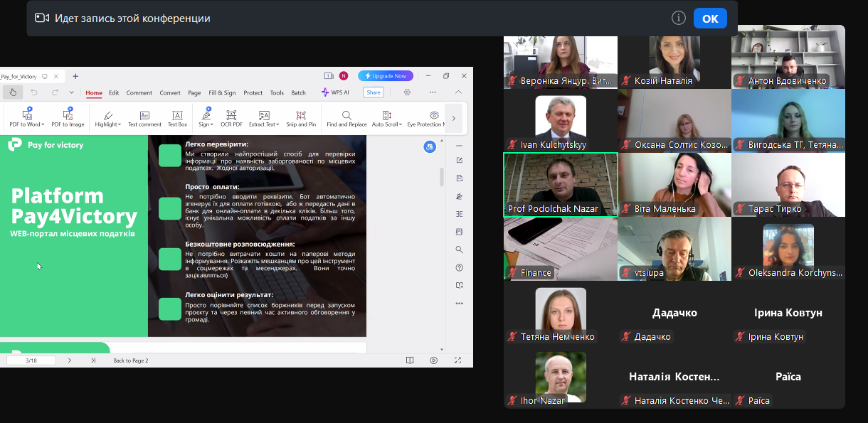
Task: Select Тарас Тирко video tile
Action: click(788, 185)
